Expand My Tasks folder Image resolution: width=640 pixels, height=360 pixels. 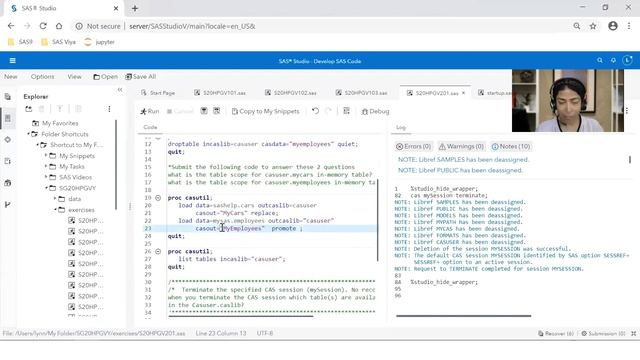(x=46, y=166)
